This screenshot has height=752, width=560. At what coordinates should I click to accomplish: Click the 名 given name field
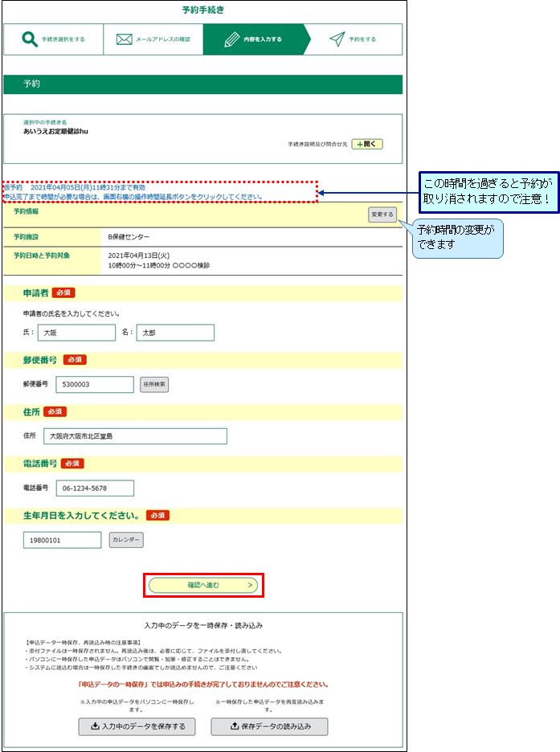coord(175,333)
